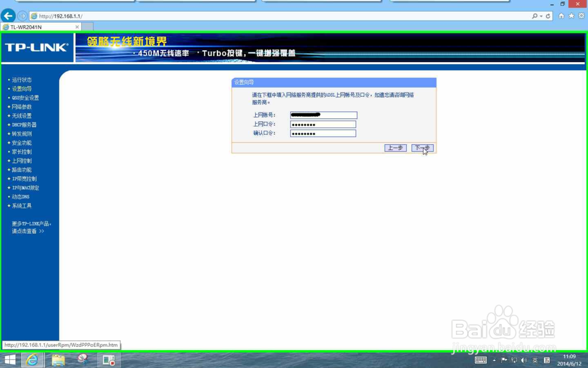Screen dimensions: 588x368
Task: Open the touch keyboard from the system tray
Action: pyautogui.click(x=481, y=360)
